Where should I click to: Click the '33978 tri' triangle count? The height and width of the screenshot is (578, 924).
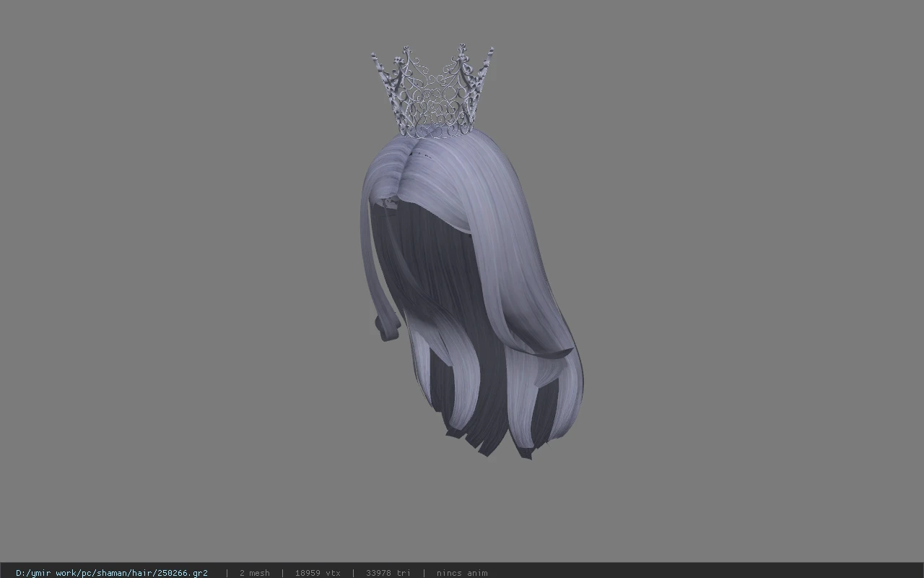coord(388,573)
